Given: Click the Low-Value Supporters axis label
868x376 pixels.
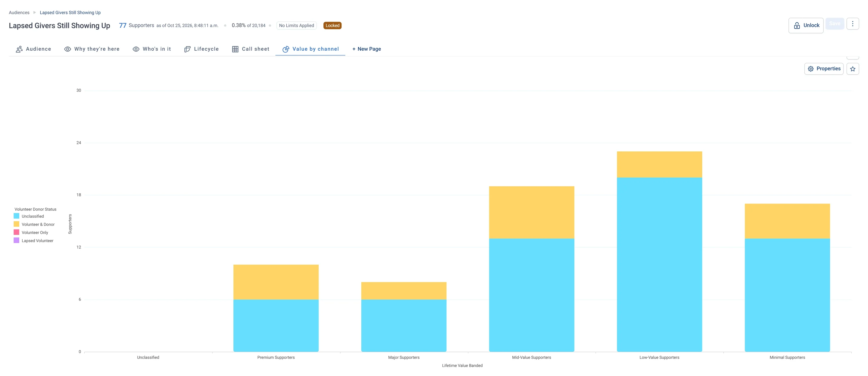Looking at the screenshot, I should [x=659, y=357].
